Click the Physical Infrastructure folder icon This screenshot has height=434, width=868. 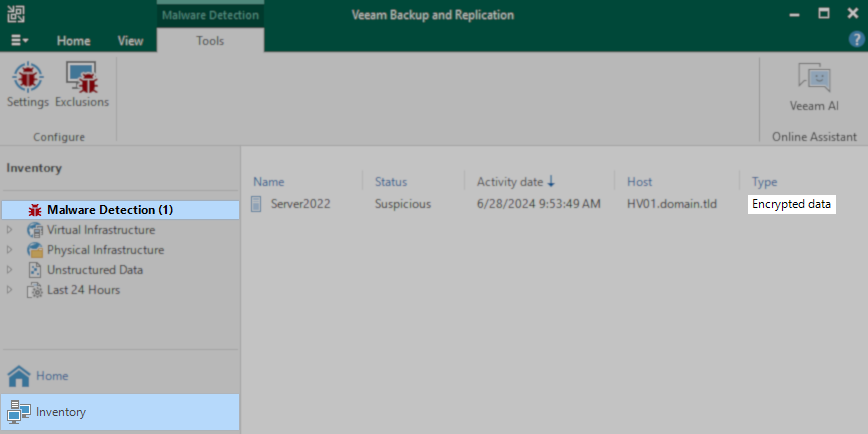[x=35, y=250]
